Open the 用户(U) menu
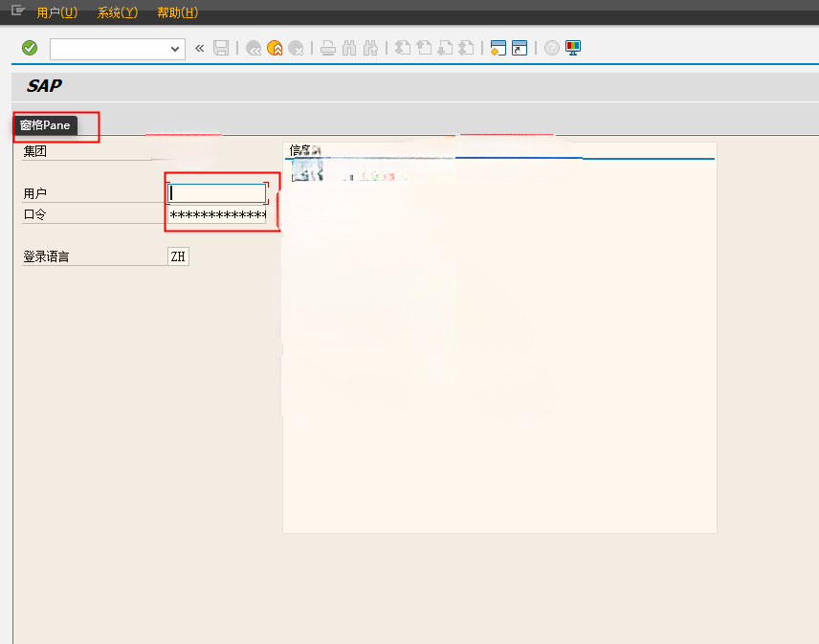Image resolution: width=819 pixels, height=644 pixels. click(x=57, y=12)
